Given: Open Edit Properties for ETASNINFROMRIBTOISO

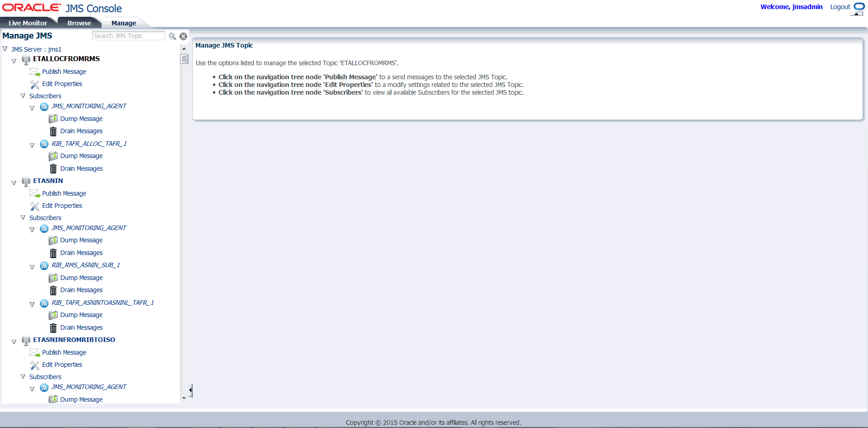Looking at the screenshot, I should pos(62,365).
